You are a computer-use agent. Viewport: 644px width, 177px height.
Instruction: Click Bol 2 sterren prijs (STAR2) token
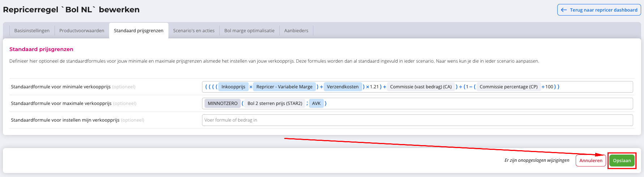coord(275,104)
